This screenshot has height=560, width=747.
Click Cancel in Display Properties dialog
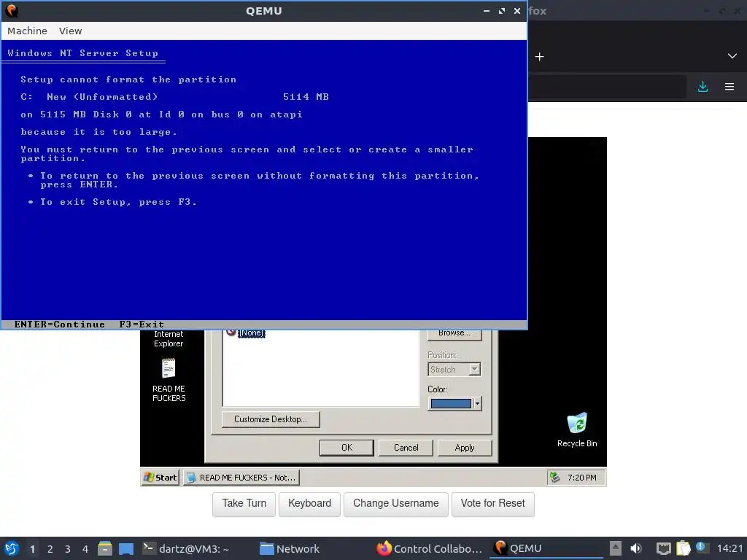[x=406, y=448]
